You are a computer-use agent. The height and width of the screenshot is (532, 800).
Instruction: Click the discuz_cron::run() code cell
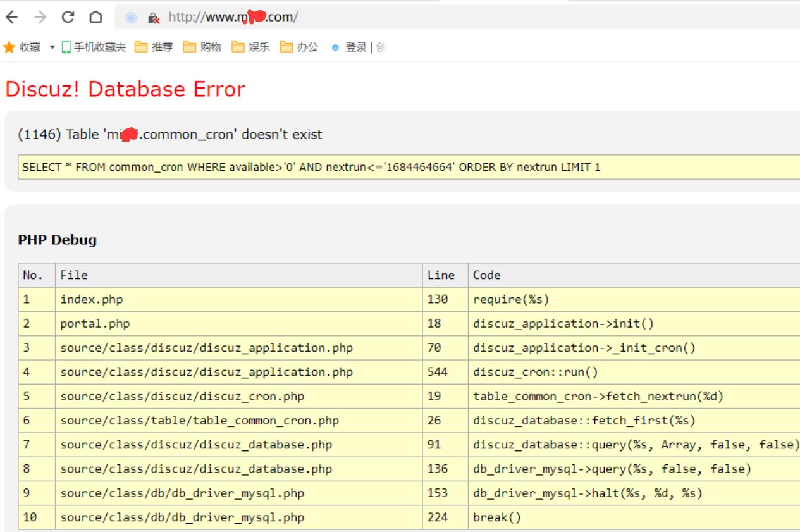[x=634, y=372]
